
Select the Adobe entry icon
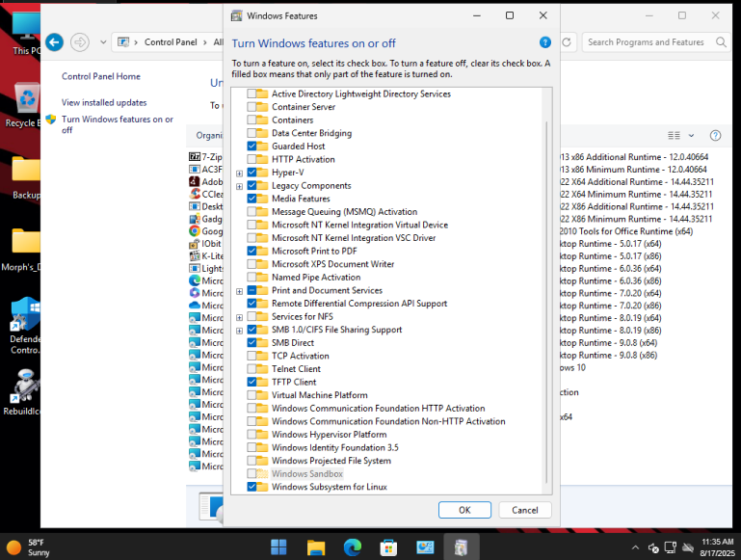pyautogui.click(x=195, y=181)
